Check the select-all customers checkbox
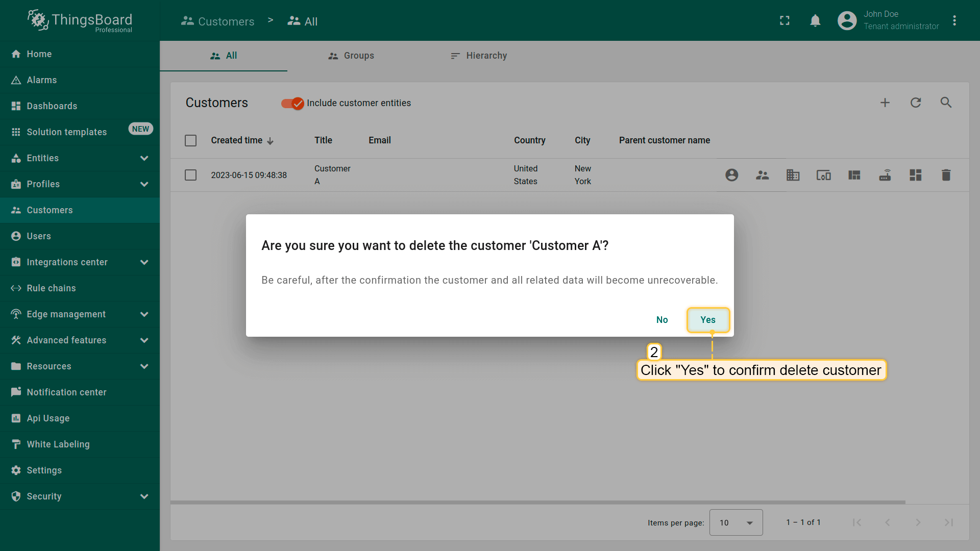 (190, 140)
